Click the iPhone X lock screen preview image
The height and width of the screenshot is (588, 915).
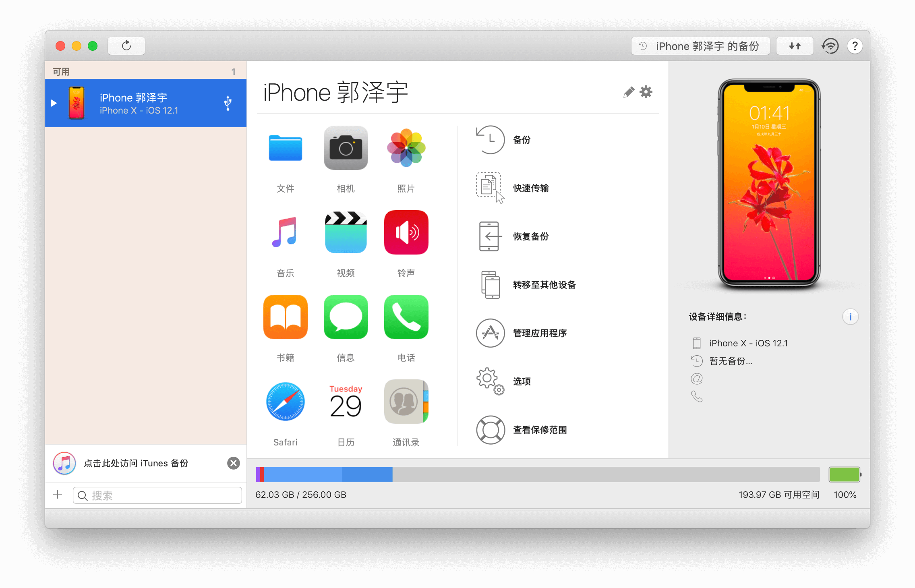coord(769,183)
